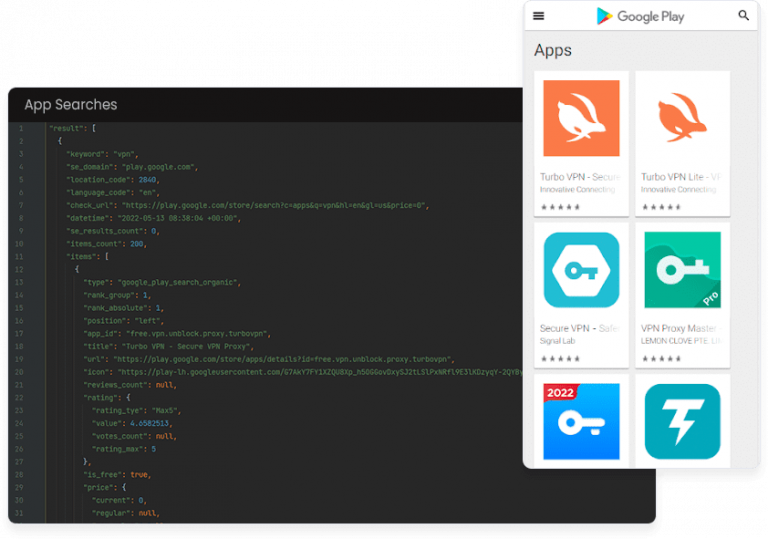Click the items_count value 200

pos(137,244)
